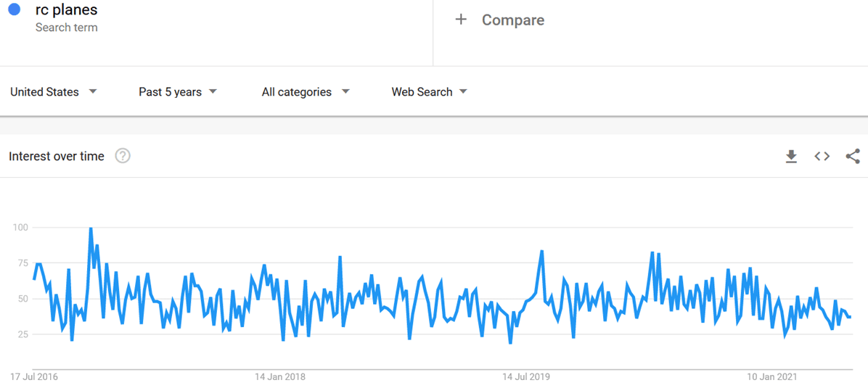Click the 75 value on the y-axis
The image size is (868, 388).
pyautogui.click(x=21, y=263)
